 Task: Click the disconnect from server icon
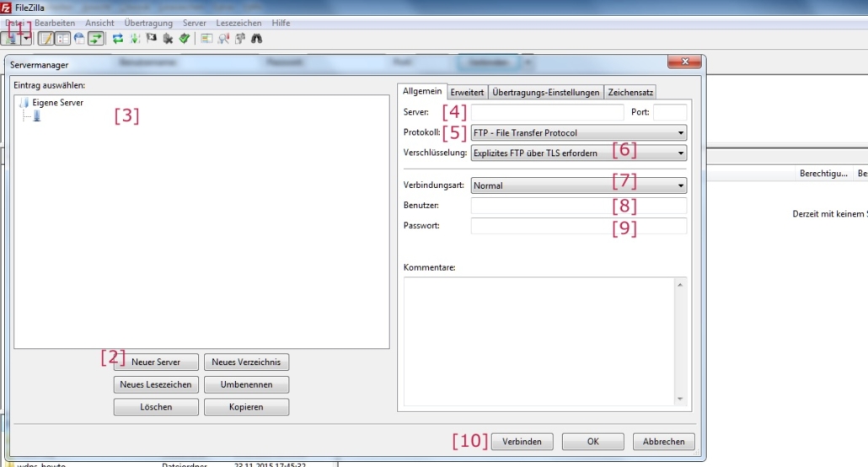pyautogui.click(x=168, y=39)
